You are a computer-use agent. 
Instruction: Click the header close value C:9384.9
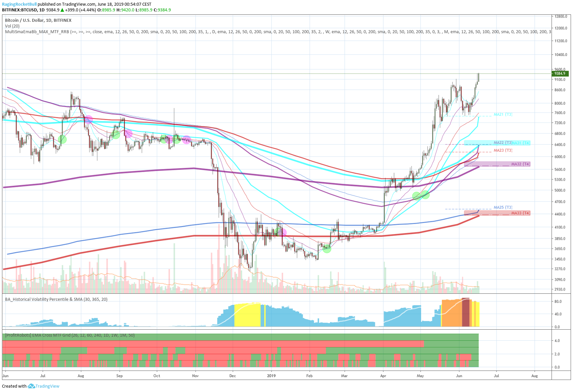(162, 10)
